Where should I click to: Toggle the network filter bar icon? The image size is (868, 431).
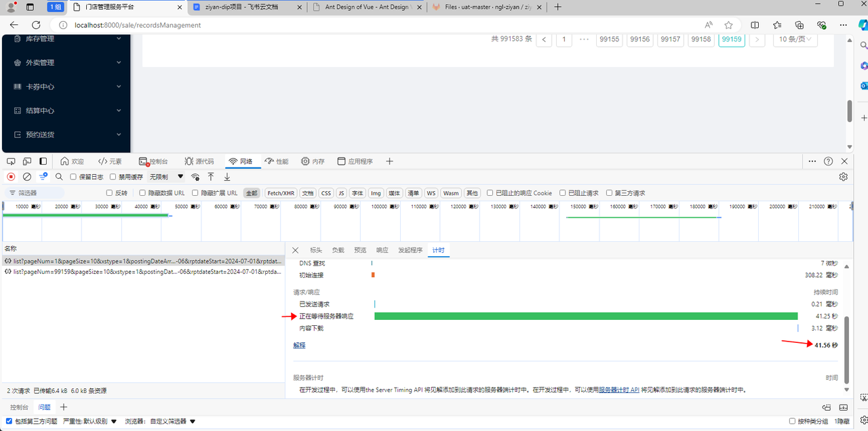43,176
